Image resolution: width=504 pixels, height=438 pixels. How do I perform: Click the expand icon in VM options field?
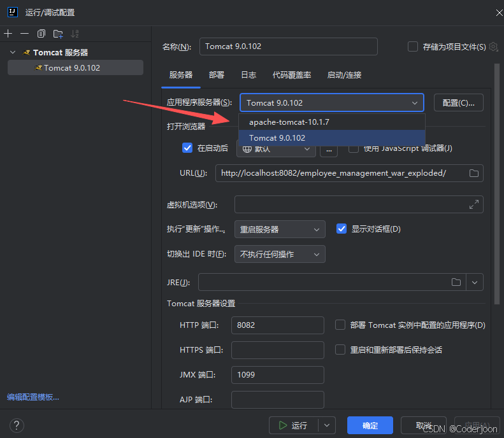474,204
